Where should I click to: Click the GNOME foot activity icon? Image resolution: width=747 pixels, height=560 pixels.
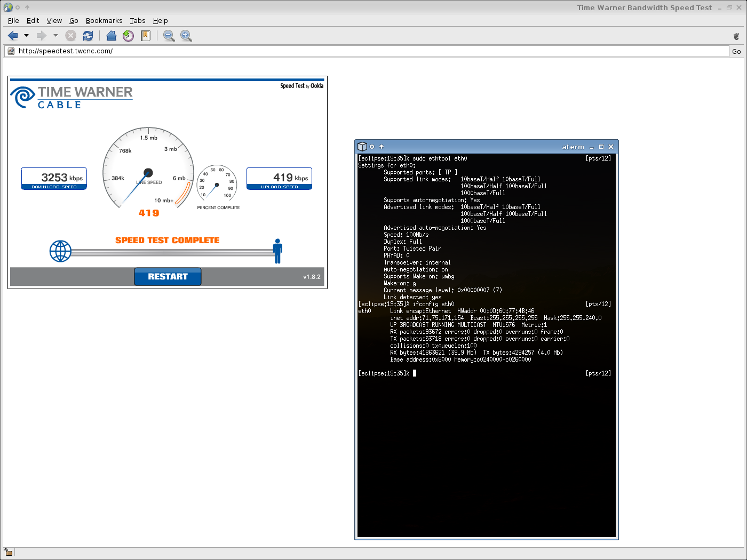736,36
